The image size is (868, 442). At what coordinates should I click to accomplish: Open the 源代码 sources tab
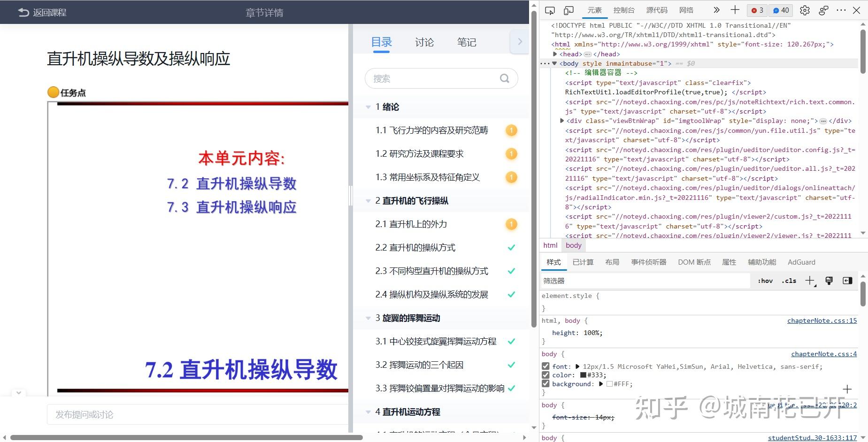(657, 10)
